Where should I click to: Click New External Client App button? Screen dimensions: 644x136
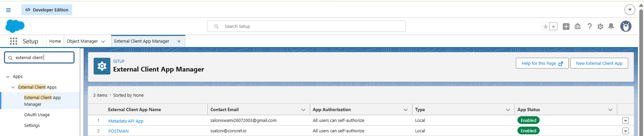[x=599, y=63]
